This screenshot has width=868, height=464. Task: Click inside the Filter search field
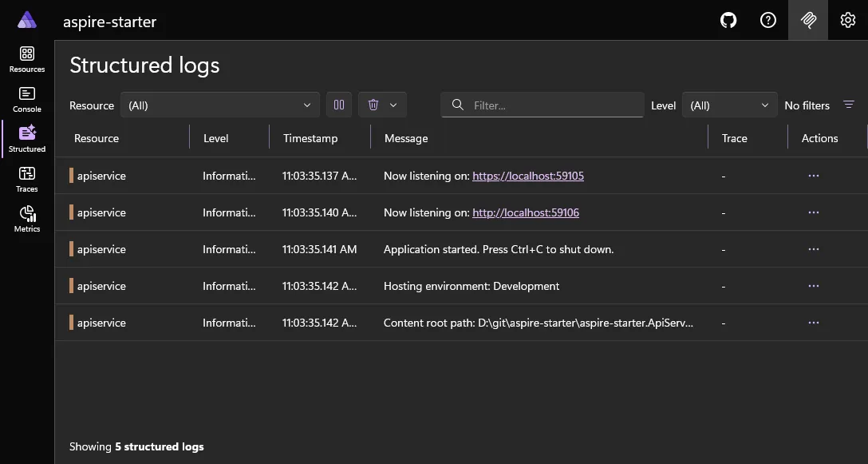[x=542, y=105]
